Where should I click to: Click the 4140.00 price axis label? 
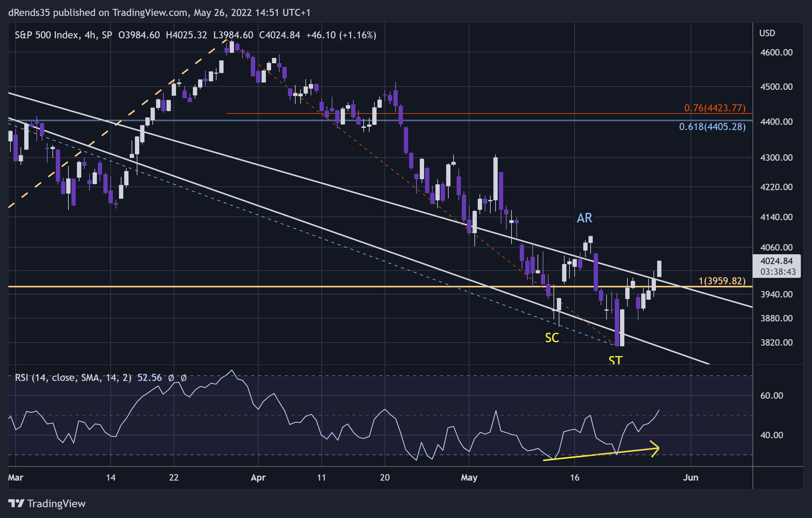[x=776, y=217]
